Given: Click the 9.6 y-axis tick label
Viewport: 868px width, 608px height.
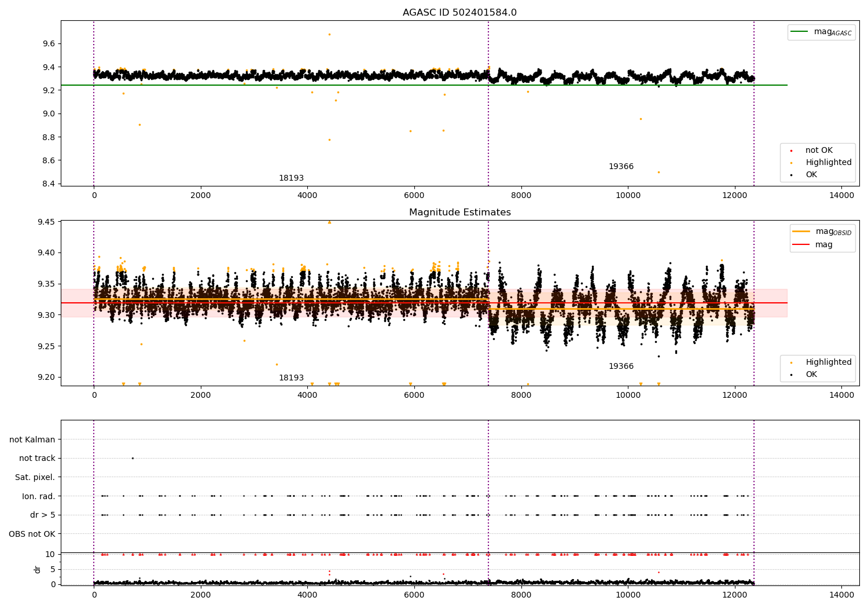Looking at the screenshot, I should tap(48, 44).
